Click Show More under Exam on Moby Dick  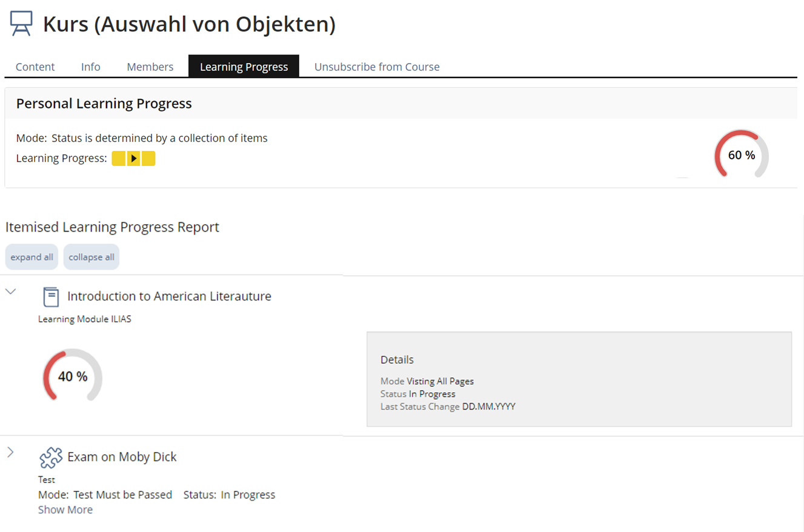tap(65, 510)
